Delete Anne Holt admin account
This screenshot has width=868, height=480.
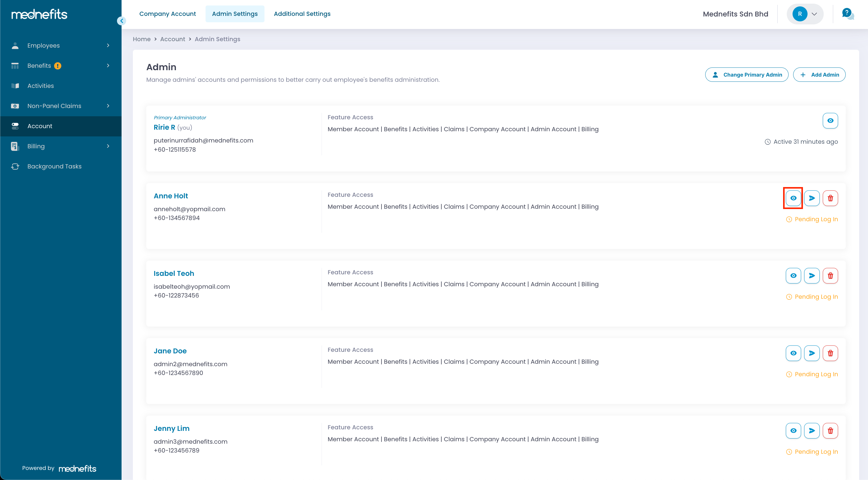(x=830, y=198)
